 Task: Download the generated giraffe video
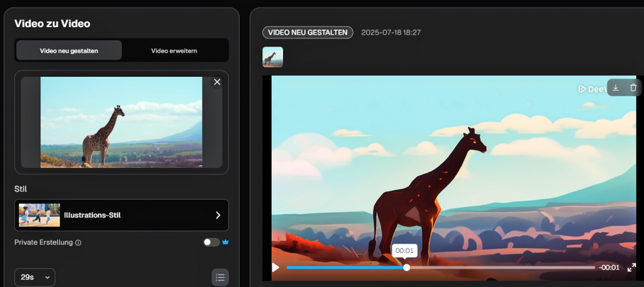[616, 87]
